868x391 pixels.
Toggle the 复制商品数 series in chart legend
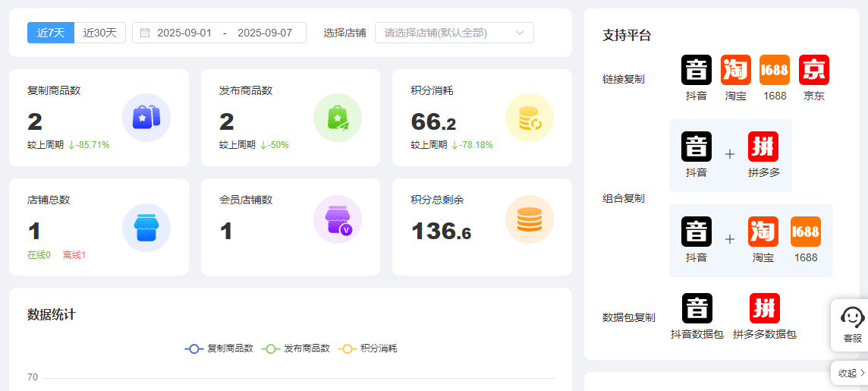tap(219, 348)
